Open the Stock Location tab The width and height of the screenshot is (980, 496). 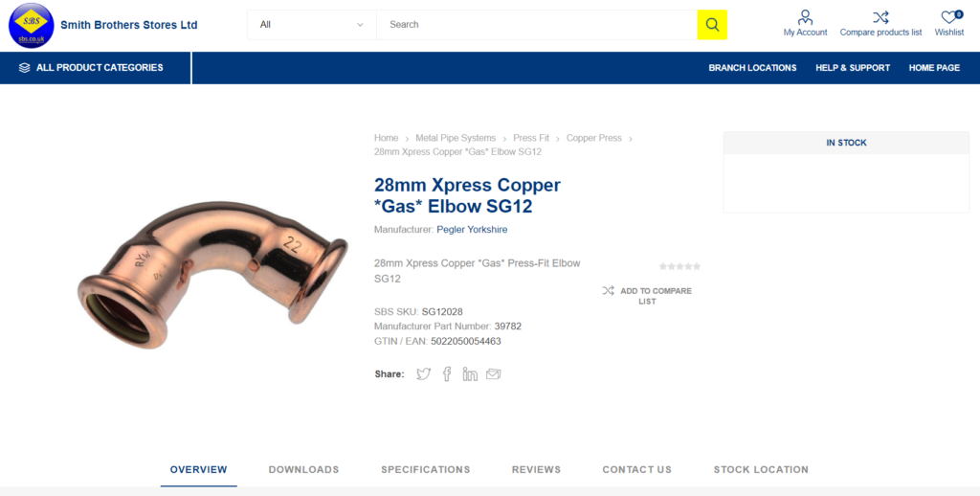coord(761,470)
